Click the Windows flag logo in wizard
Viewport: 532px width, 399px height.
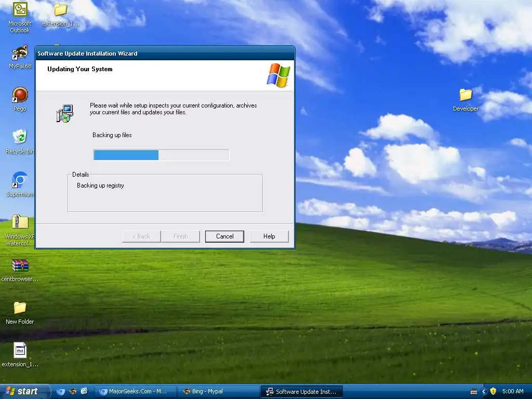[x=278, y=75]
